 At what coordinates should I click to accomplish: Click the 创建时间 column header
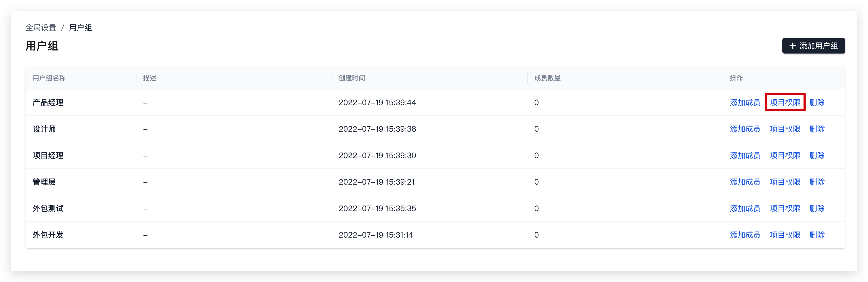[352, 78]
